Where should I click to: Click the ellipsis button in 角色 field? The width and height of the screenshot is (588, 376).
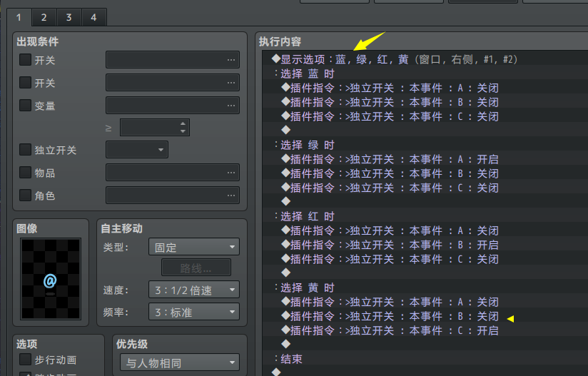tap(230, 195)
